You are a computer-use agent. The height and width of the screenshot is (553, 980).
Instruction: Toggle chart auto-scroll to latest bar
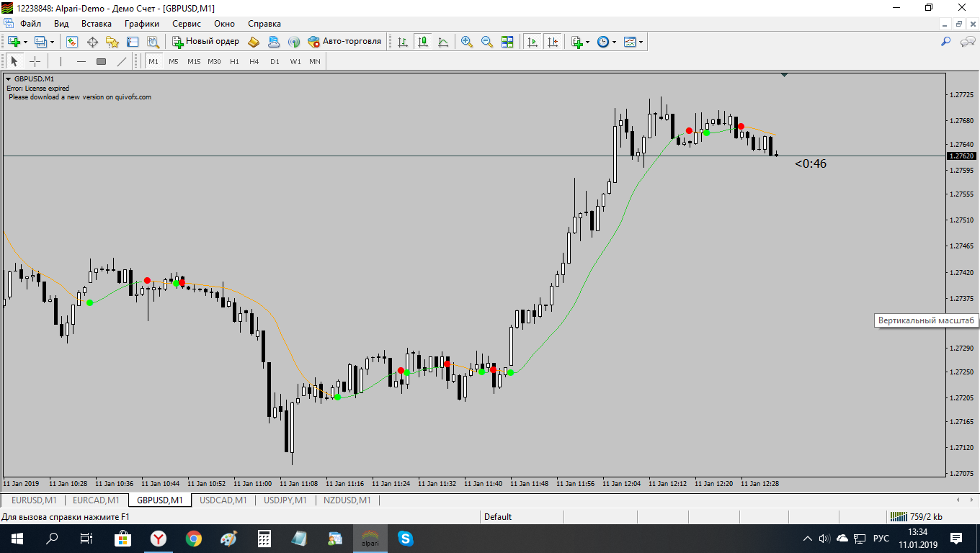point(533,42)
